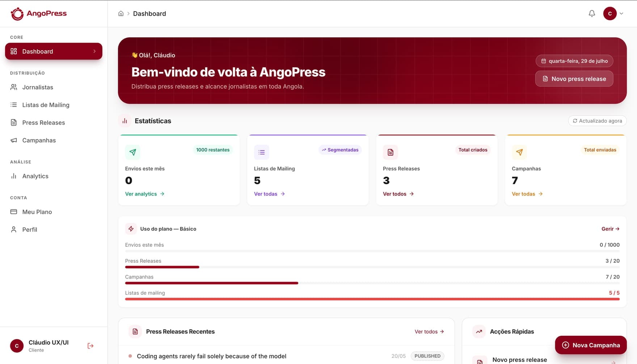
Task: Open user avatar menu in top bar
Action: coord(610,13)
